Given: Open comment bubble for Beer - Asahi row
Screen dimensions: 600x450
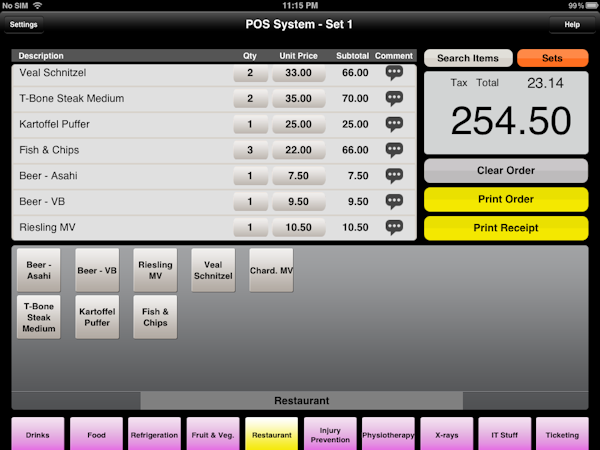Looking at the screenshot, I should click(394, 176).
